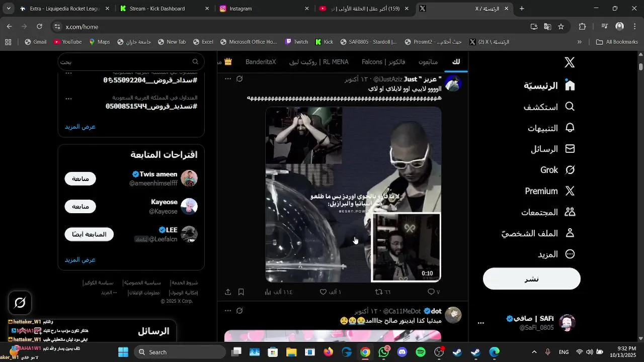Image resolution: width=644 pixels, height=362 pixels.
Task: Bookmark the Just Aziz tweet
Action: 241,292
